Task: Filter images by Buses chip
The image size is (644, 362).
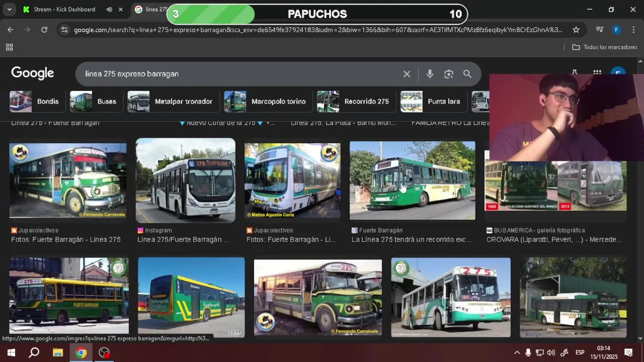Action: [x=96, y=102]
